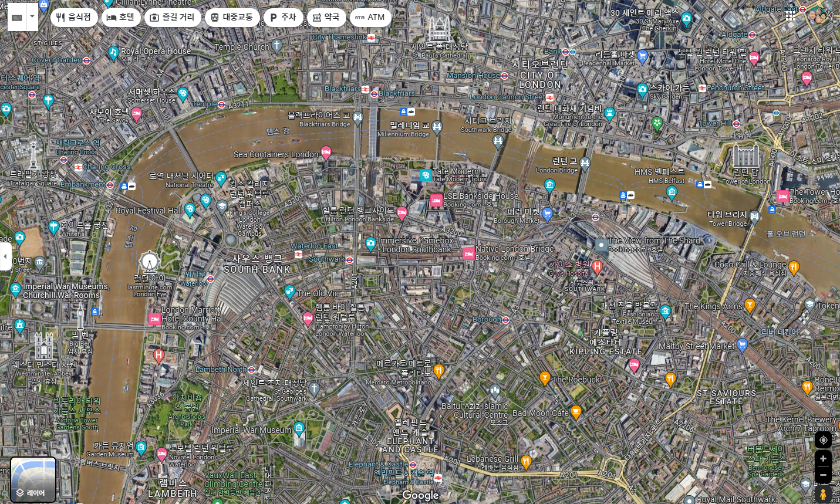Click the SOUTH BANK district label

[x=257, y=264]
